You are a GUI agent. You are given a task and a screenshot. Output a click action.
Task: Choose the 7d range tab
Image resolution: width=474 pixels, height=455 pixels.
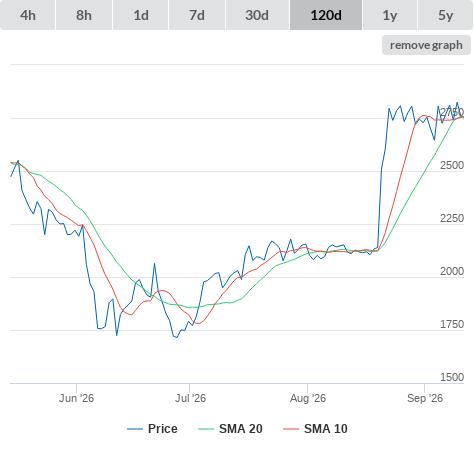point(197,15)
